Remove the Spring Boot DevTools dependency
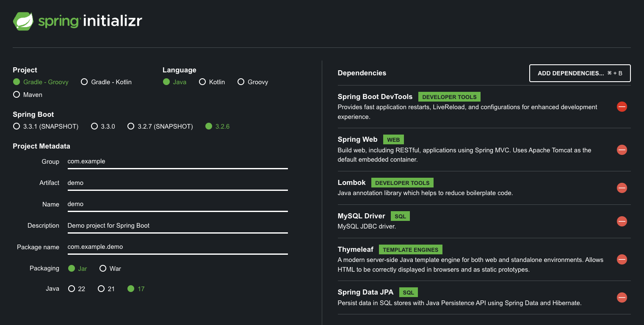Viewport: 644px width, 325px height. (622, 107)
